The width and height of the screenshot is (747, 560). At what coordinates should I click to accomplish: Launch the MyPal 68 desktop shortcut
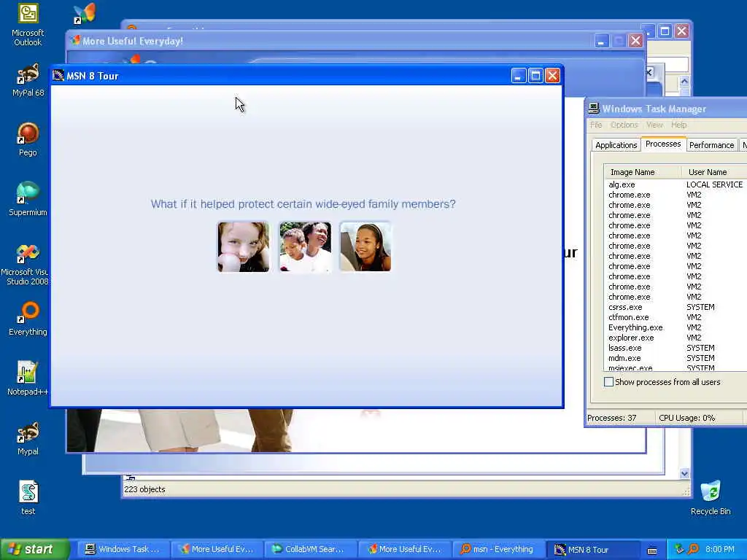click(x=28, y=79)
